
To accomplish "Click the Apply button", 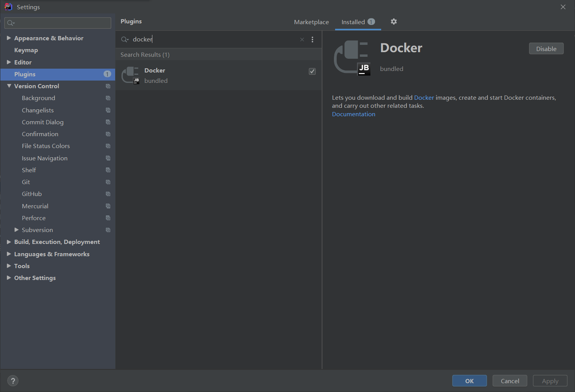I will [x=550, y=381].
